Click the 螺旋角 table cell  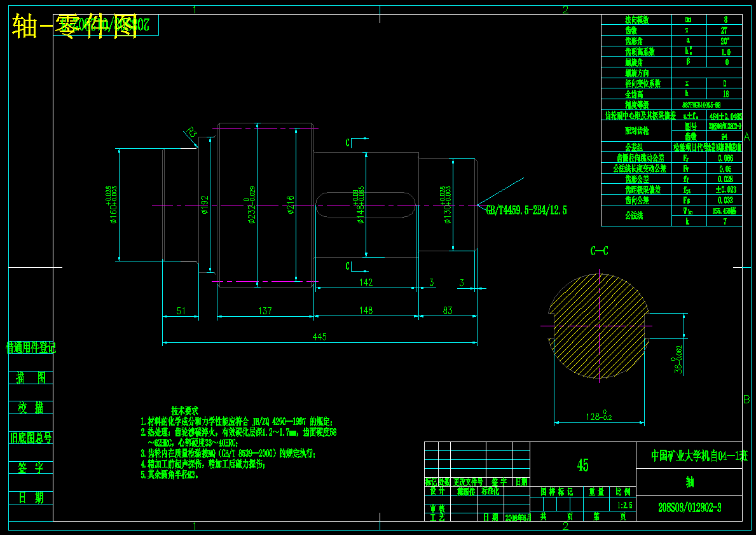click(636, 62)
